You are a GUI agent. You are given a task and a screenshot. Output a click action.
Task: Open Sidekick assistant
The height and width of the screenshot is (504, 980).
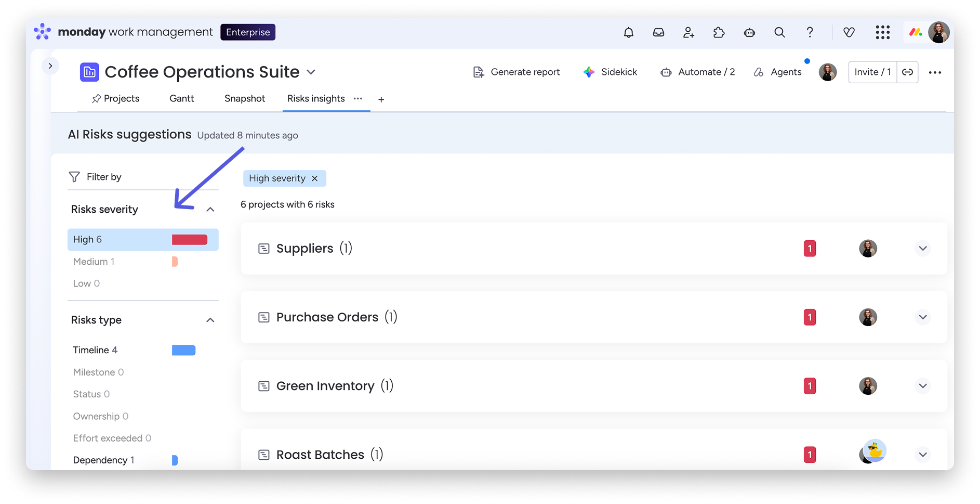click(610, 72)
